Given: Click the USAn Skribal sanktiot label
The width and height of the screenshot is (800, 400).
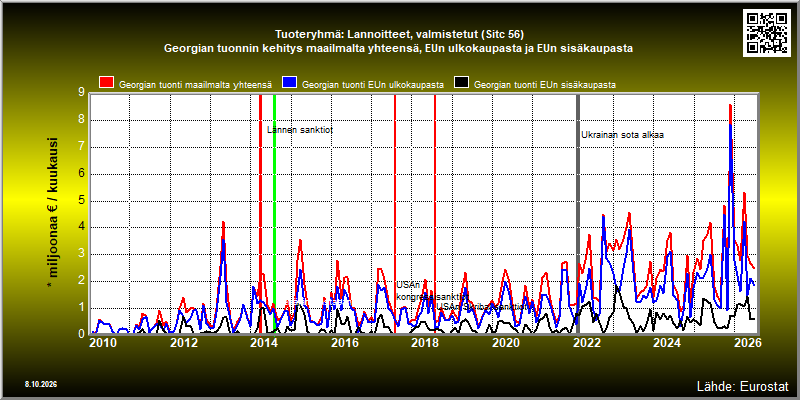Looking at the screenshot, I should [x=480, y=307].
